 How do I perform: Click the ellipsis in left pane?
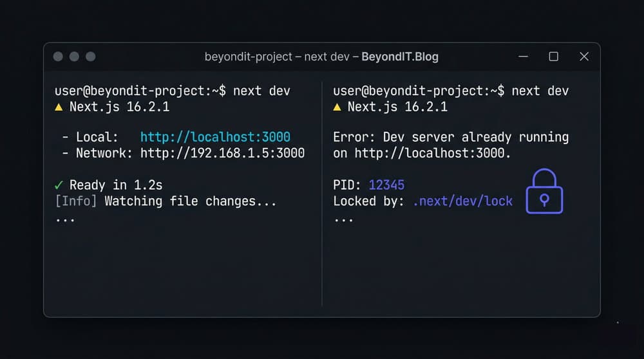point(65,220)
